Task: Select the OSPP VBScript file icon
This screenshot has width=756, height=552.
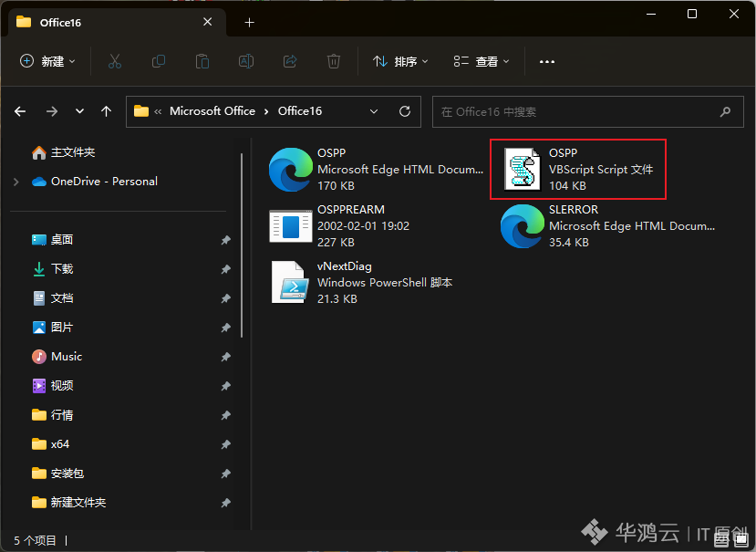Action: tap(523, 169)
